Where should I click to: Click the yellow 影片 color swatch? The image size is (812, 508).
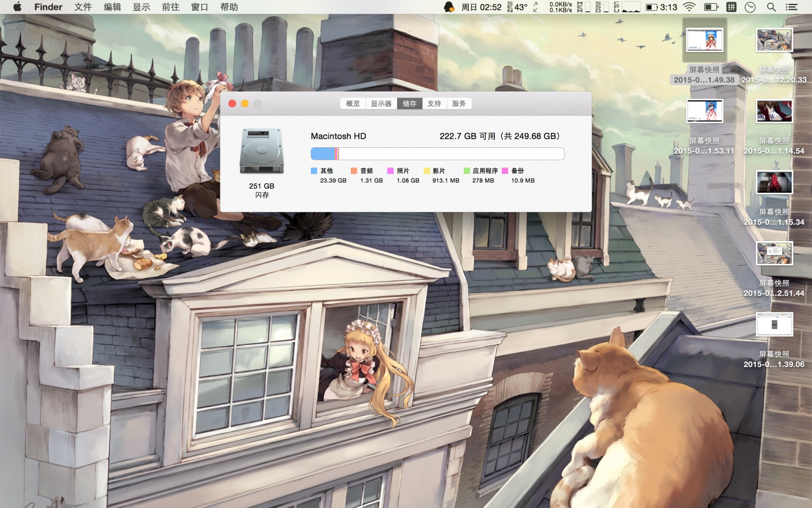click(x=427, y=171)
